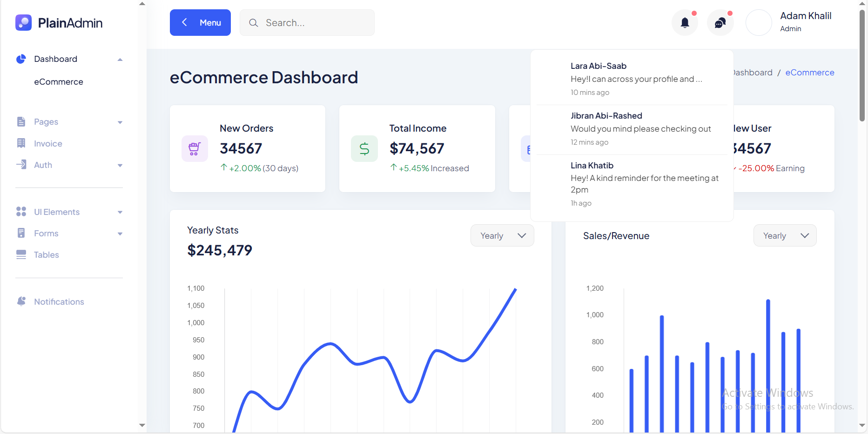Click the notification bell icon
The image size is (868, 434).
pyautogui.click(x=685, y=23)
